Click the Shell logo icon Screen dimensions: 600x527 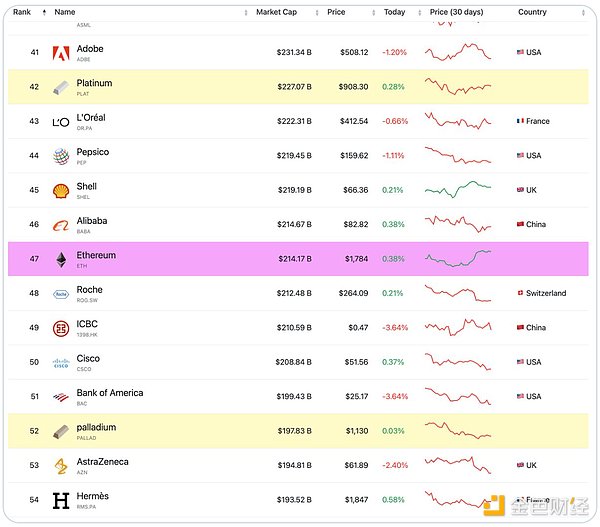click(61, 190)
